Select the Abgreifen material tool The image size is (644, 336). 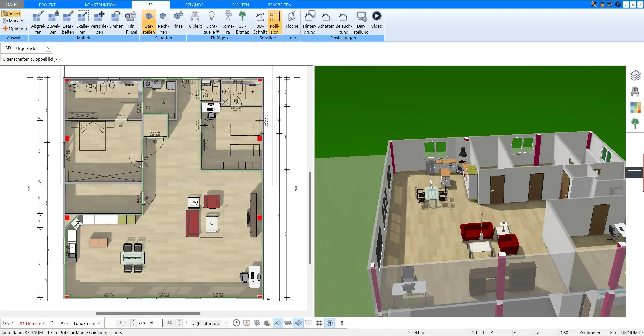coord(38,22)
